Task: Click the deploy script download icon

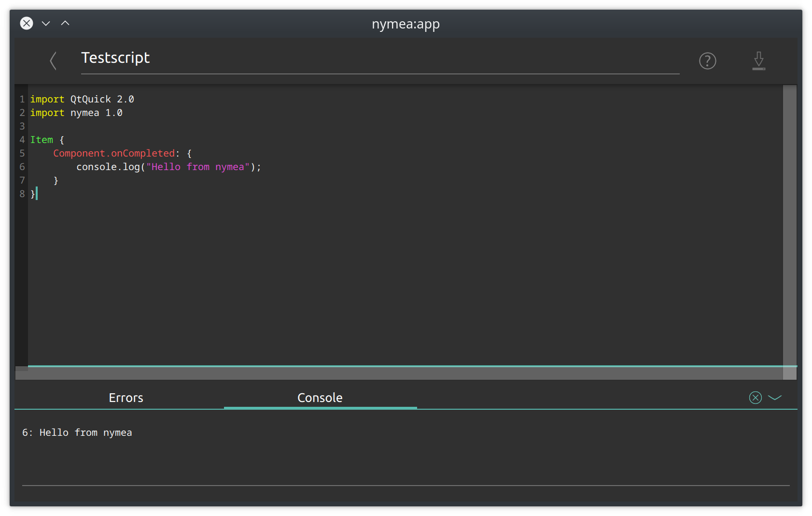Action: coord(759,61)
